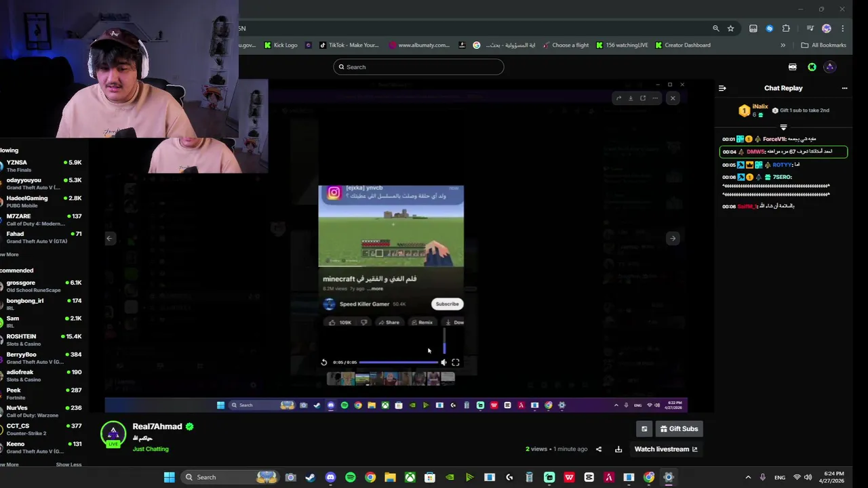Screen dimensions: 868x488
Task: Open the Xbox app from taskbar
Action: click(x=410, y=477)
